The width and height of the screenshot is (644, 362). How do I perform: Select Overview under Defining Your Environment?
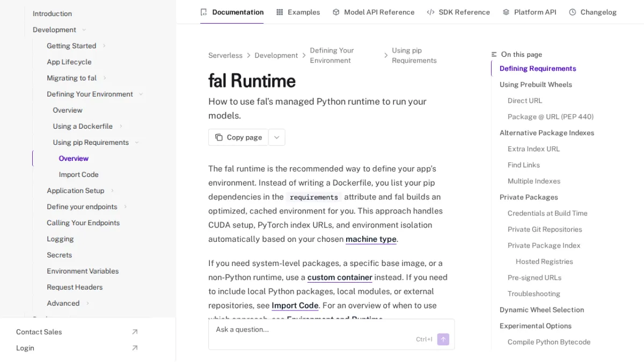click(x=68, y=110)
